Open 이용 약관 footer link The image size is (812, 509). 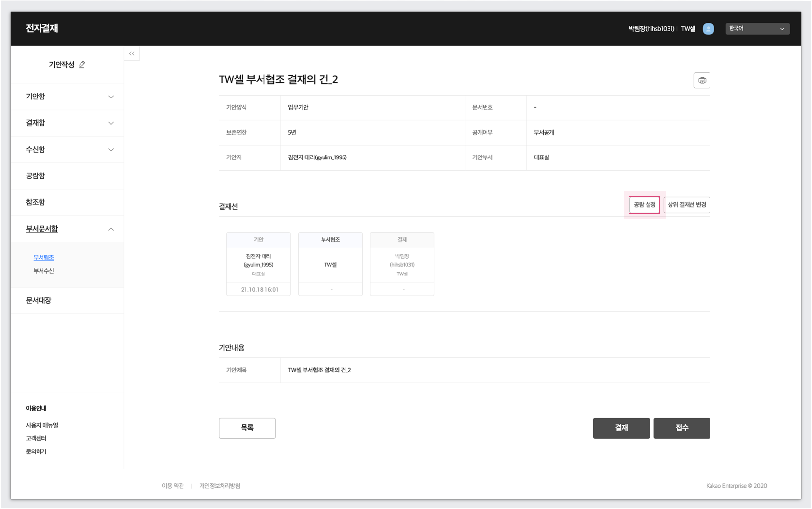tap(173, 486)
